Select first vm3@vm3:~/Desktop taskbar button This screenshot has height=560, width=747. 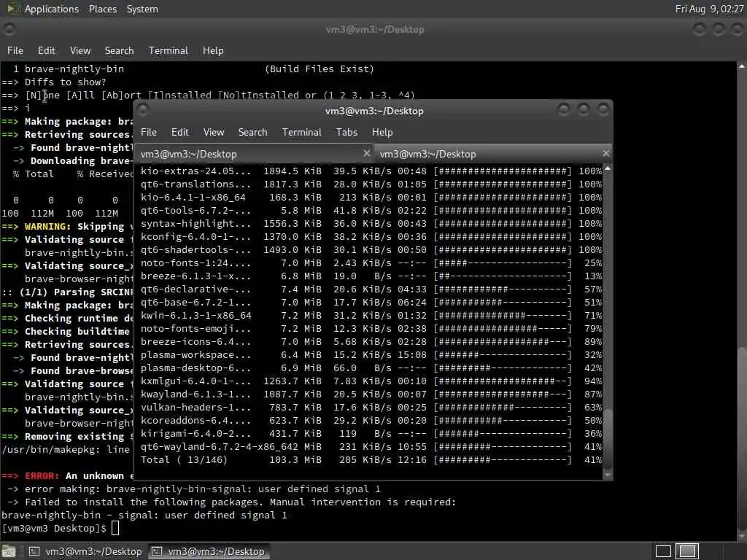coord(86,551)
